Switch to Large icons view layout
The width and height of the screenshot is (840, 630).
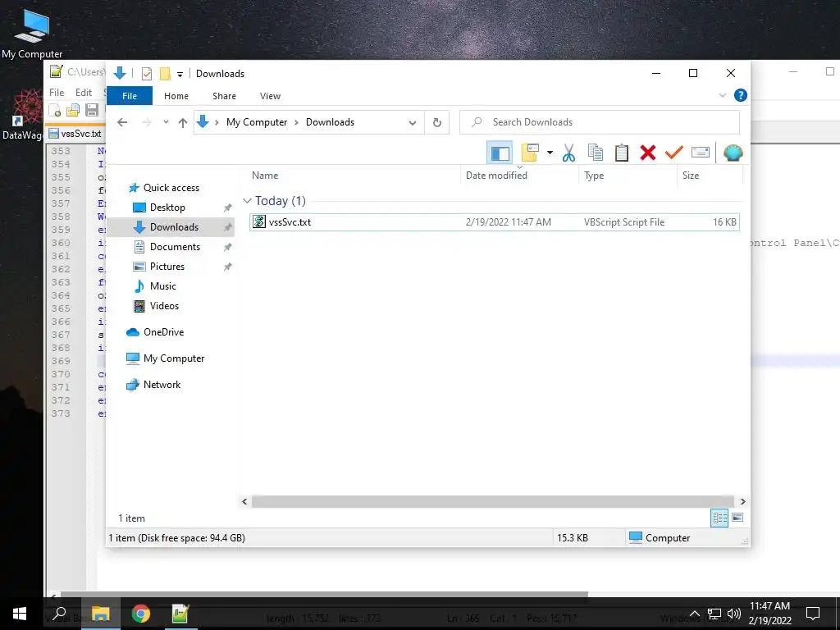pos(737,518)
